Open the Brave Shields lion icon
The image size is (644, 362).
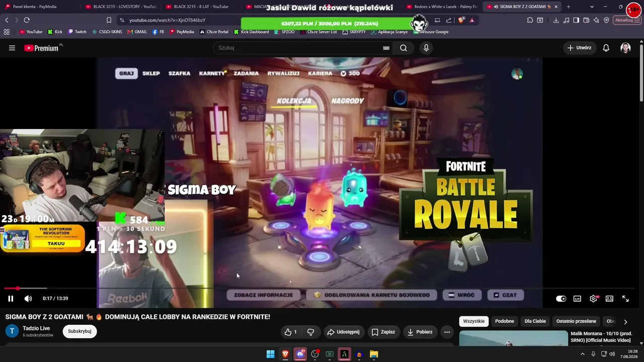[461, 20]
